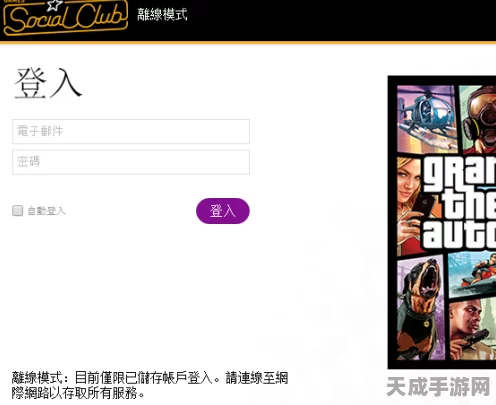Click the Social Club logo
Viewport: 496px width, 405px height.
coord(65,17)
